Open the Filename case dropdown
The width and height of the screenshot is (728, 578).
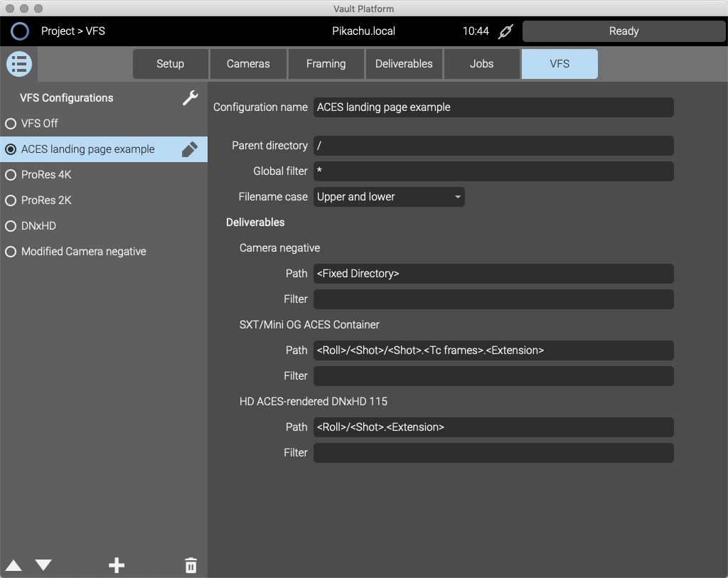[x=389, y=197]
